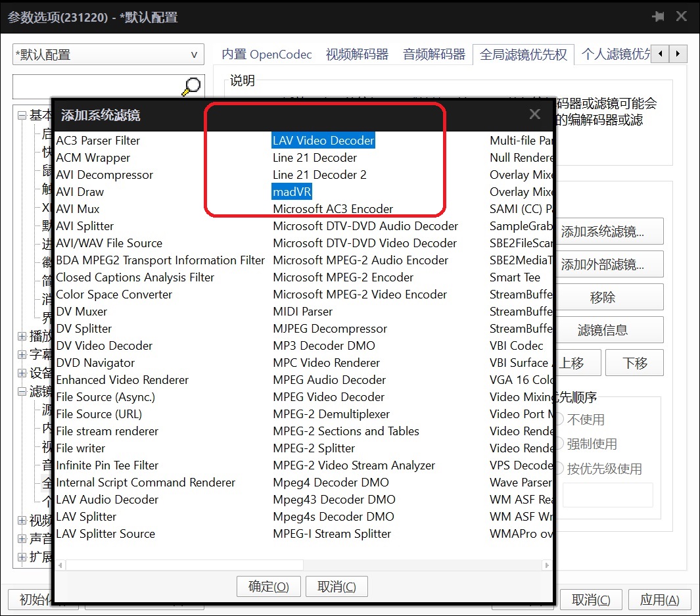Collapse the 基本 tree node
Screen dimensions: 700x616
[x=22, y=116]
